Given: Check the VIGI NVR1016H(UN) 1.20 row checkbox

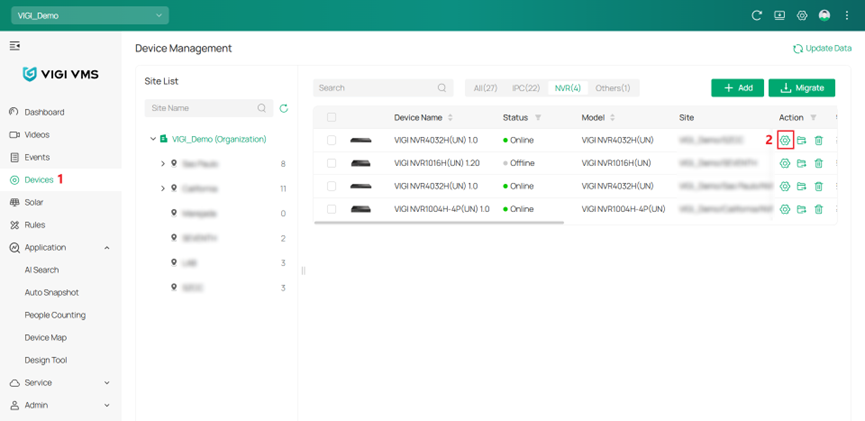Looking at the screenshot, I should [331, 163].
